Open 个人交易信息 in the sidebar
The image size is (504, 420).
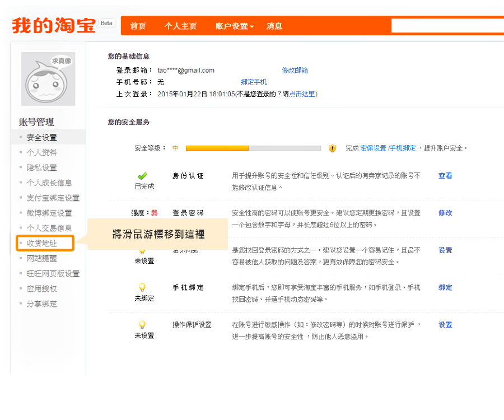point(49,228)
